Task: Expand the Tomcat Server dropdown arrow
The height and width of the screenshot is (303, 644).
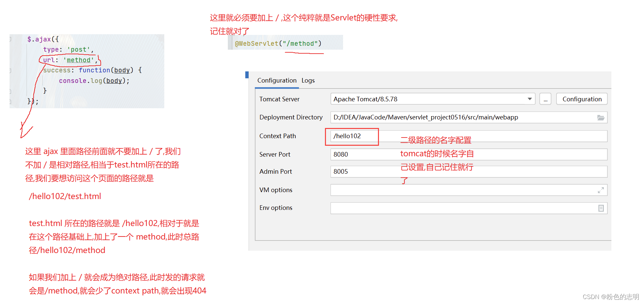Action: tap(530, 99)
